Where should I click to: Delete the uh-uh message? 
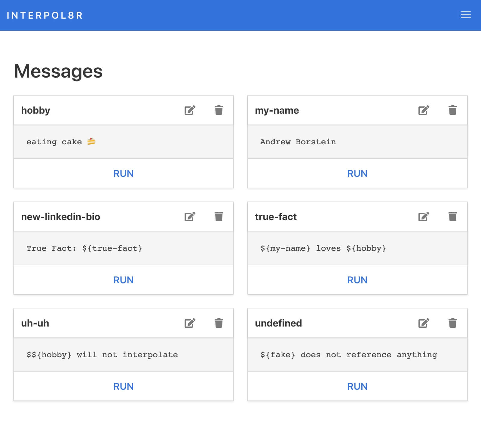pyautogui.click(x=219, y=323)
